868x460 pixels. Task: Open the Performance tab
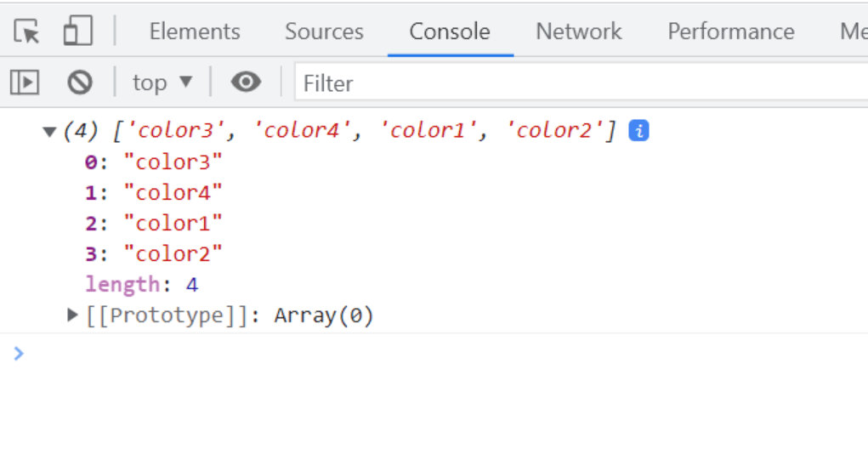[730, 32]
